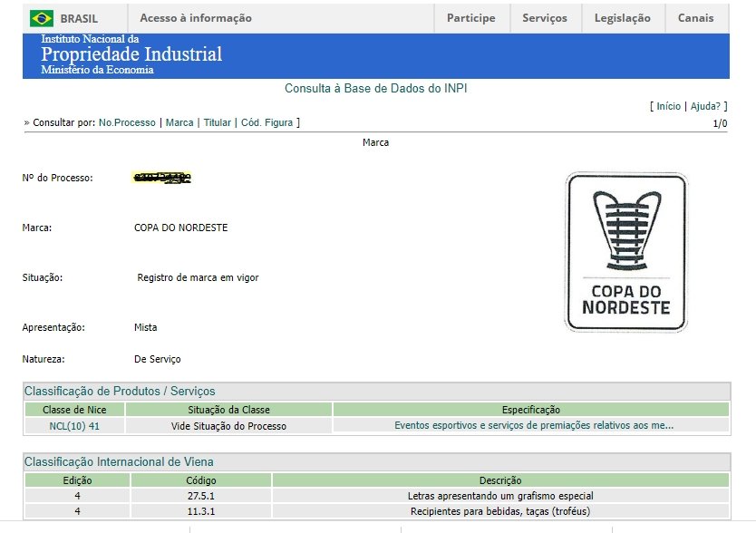The width and height of the screenshot is (756, 533).
Task: Click the Propriedade Industrial banner title
Action: (x=131, y=54)
